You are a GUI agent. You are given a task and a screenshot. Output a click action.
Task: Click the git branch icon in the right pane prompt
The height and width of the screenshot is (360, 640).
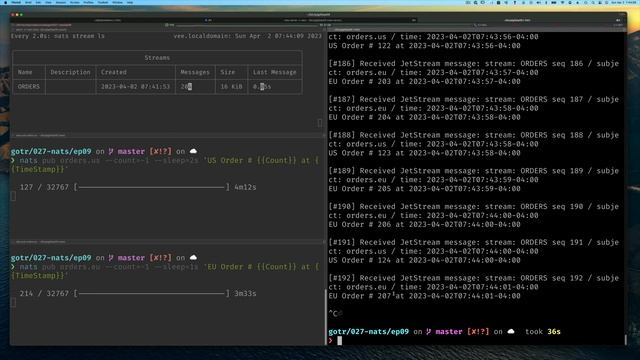click(x=428, y=332)
